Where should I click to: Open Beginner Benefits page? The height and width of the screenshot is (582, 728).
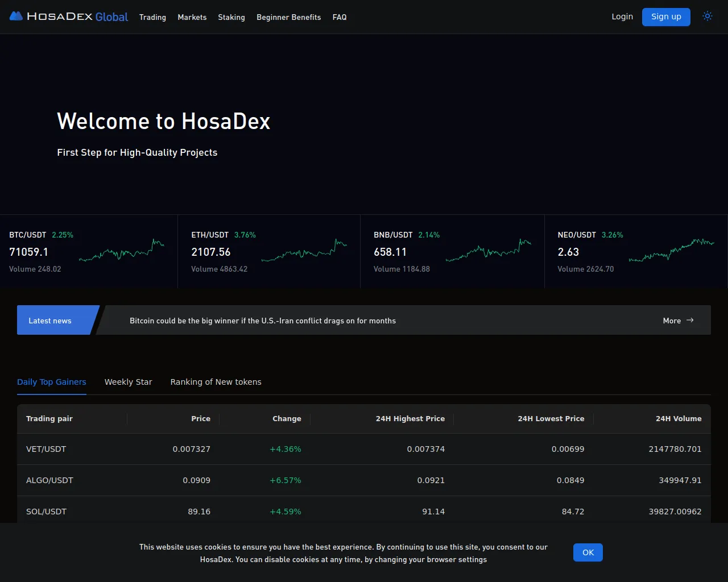click(x=289, y=17)
